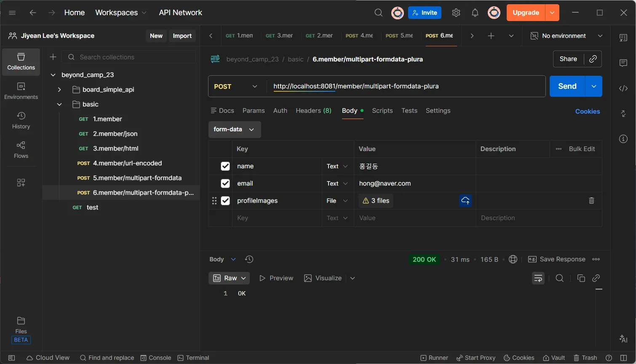This screenshot has width=636, height=364.
Task: Click the Search collections field
Action: (x=129, y=57)
